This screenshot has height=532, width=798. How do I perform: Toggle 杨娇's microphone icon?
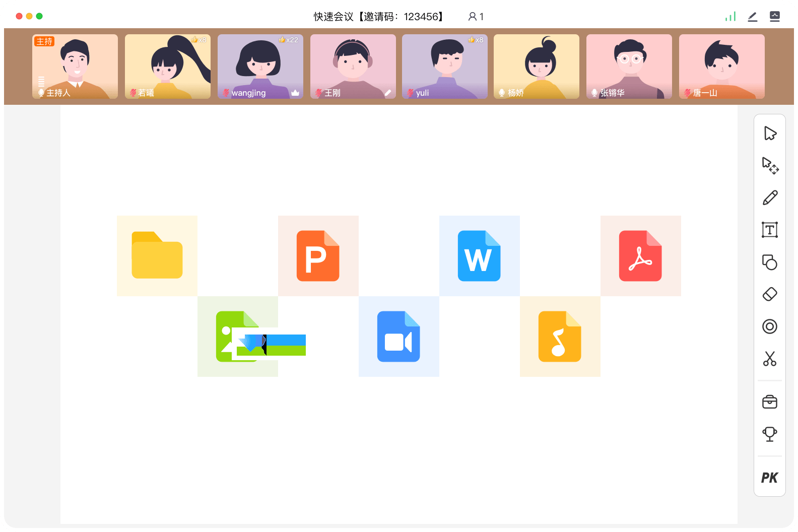(502, 93)
